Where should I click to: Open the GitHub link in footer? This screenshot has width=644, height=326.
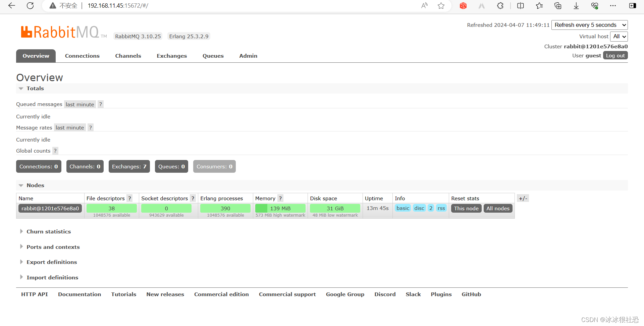point(471,294)
